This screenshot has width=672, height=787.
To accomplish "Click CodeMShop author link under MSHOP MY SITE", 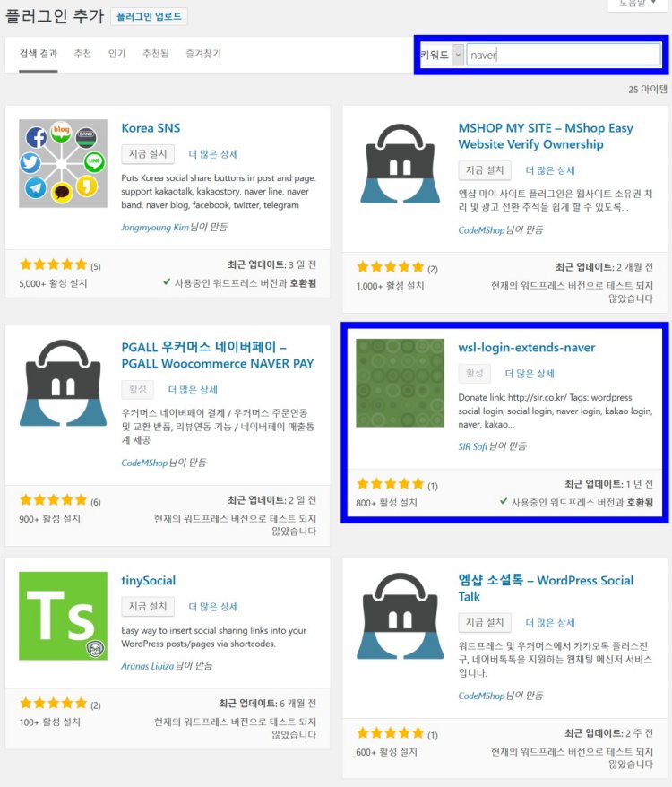I will [x=481, y=229].
